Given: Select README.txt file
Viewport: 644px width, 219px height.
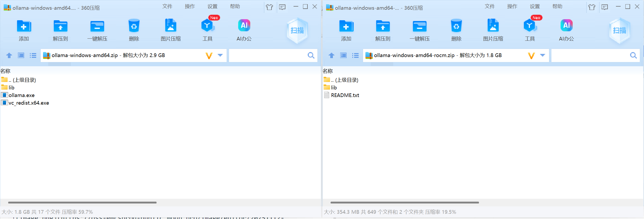Looking at the screenshot, I should point(342,95).
